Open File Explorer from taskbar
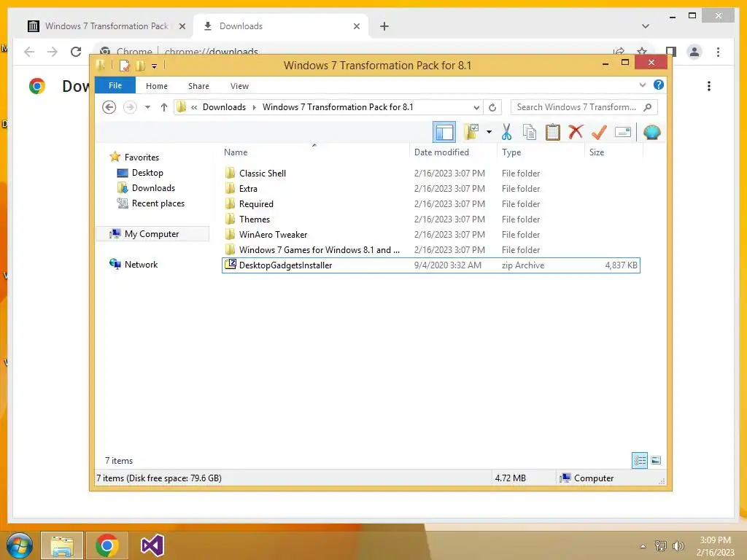This screenshot has height=560, width=747. point(62,545)
